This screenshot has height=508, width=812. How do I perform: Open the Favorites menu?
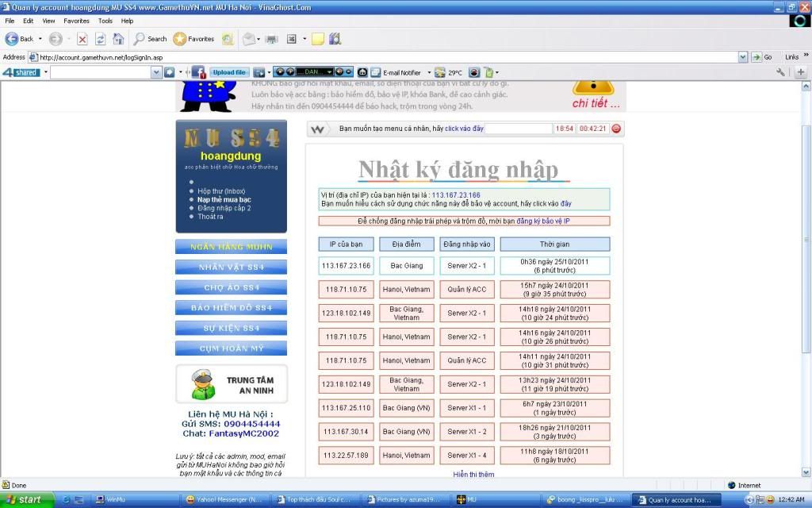click(x=77, y=21)
